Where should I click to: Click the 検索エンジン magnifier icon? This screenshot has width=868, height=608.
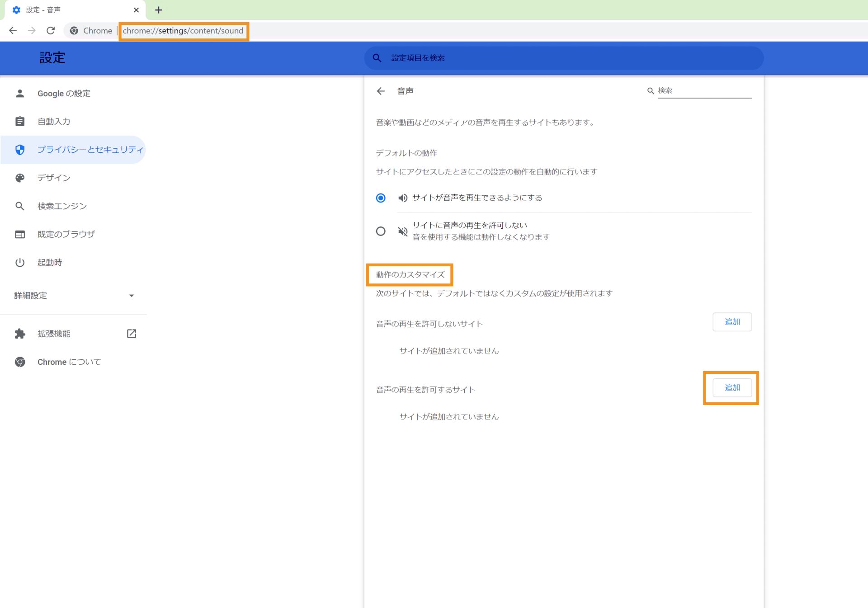click(x=20, y=206)
